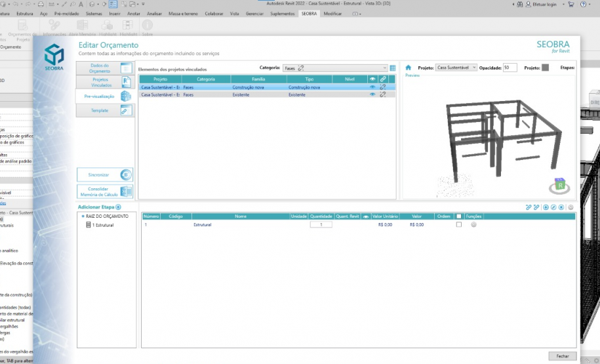Open the Modificar ribbon tab
Image resolution: width=600 pixels, height=364 pixels.
coord(332,13)
